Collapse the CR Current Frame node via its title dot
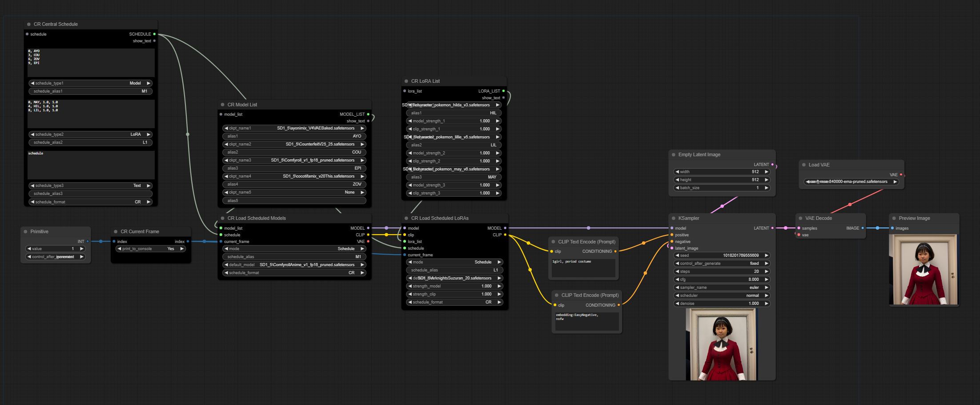 116,232
